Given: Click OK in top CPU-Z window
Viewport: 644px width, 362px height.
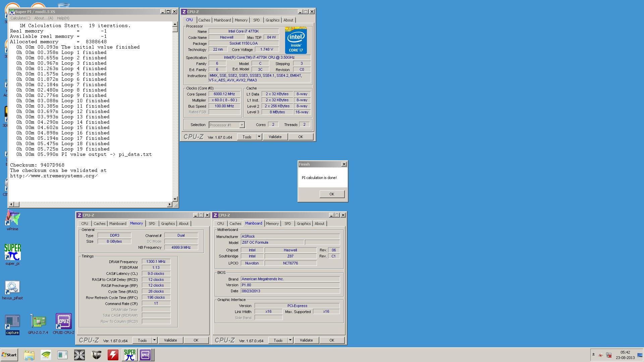Looking at the screenshot, I should point(301,137).
